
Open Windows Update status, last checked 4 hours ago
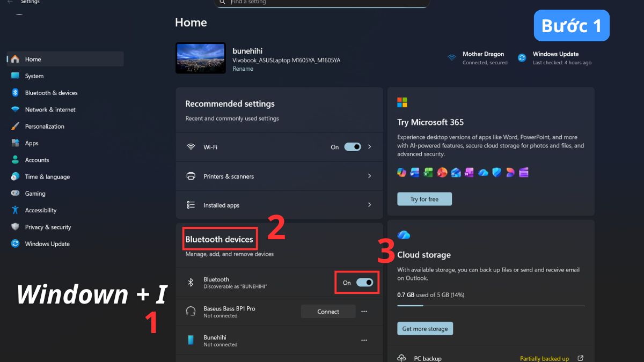tap(555, 58)
